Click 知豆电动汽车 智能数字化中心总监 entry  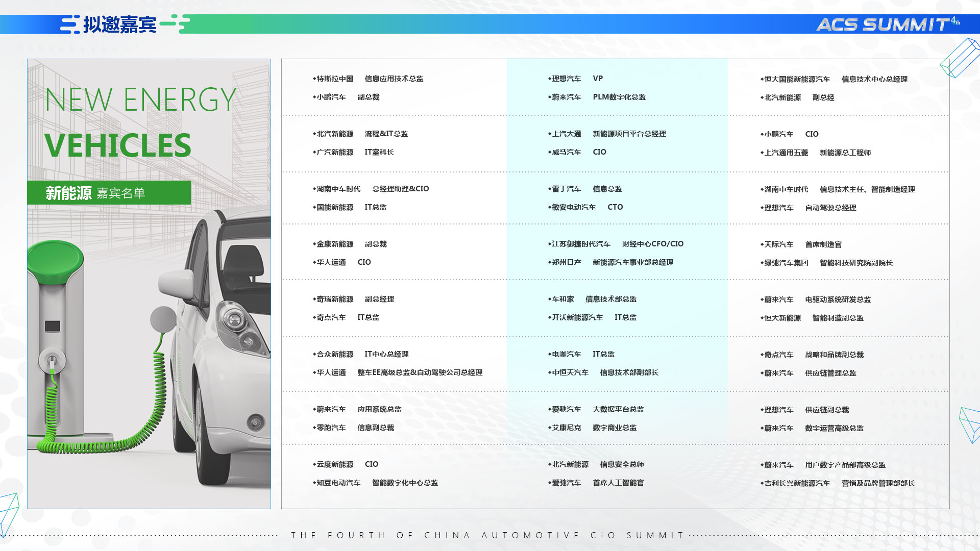(x=375, y=483)
